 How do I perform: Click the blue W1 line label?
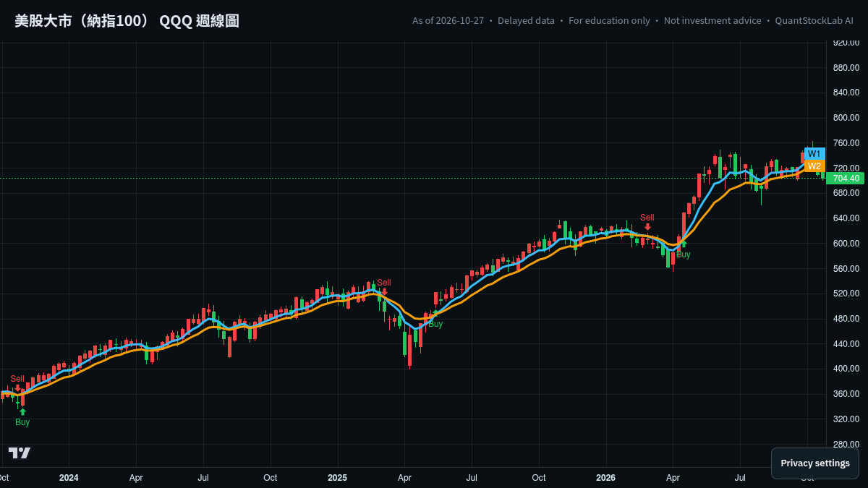814,154
